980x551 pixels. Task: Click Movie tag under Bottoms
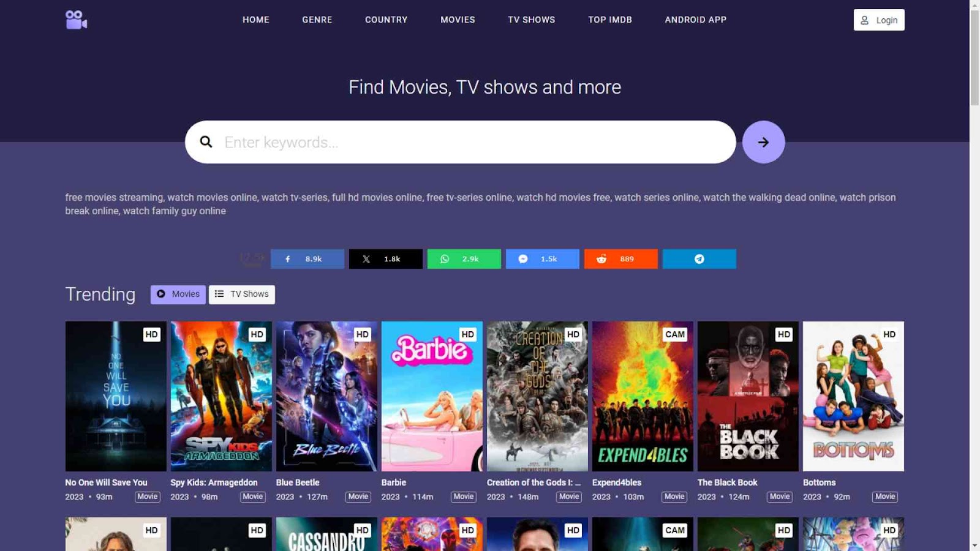click(x=885, y=497)
